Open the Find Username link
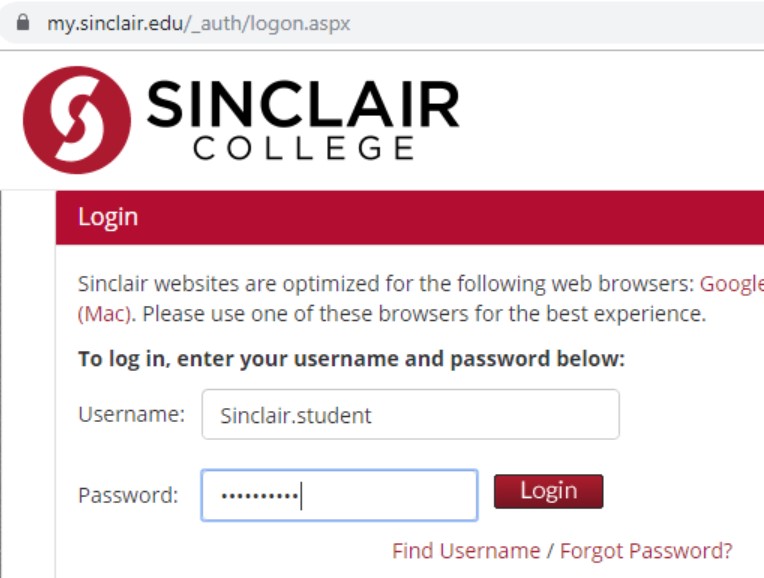Screen dimensions: 764x578 pyautogui.click(x=466, y=551)
